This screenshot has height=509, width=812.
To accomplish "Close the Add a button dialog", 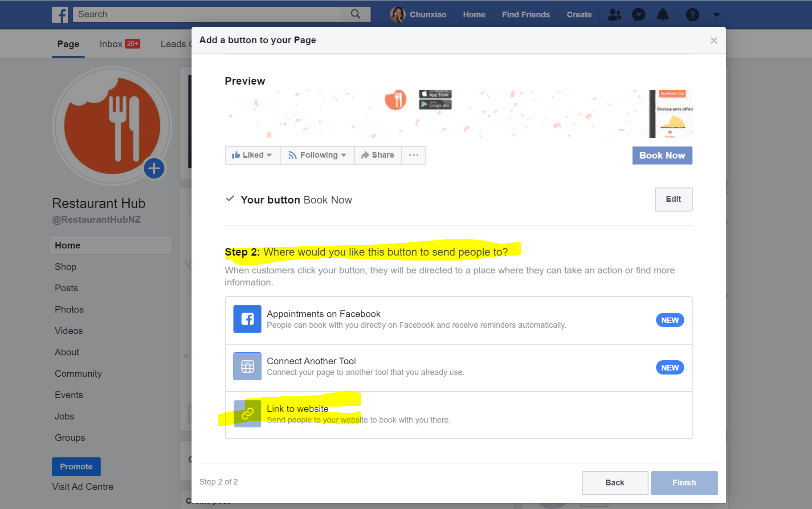I will pyautogui.click(x=714, y=41).
